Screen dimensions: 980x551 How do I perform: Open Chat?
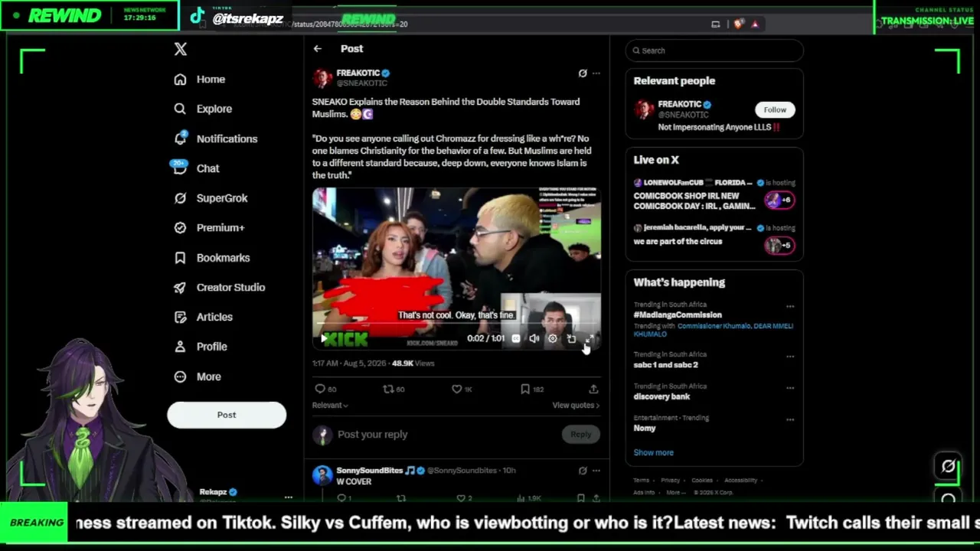point(196,168)
